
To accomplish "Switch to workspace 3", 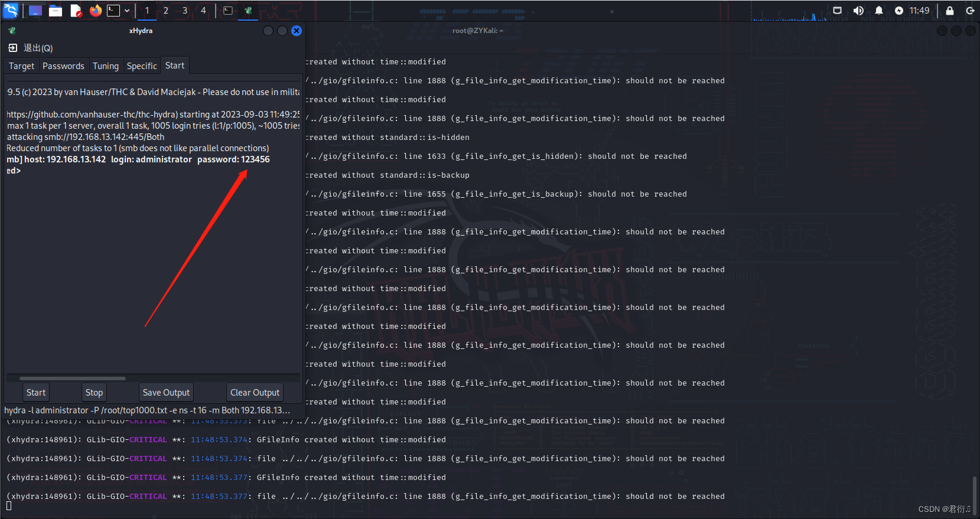I will click(x=185, y=11).
